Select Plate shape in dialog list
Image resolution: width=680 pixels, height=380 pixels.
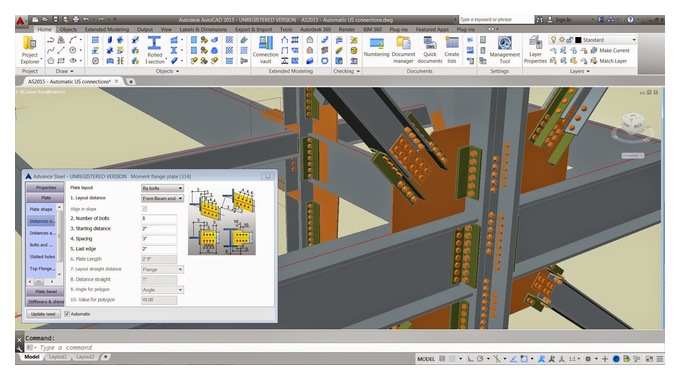[41, 209]
